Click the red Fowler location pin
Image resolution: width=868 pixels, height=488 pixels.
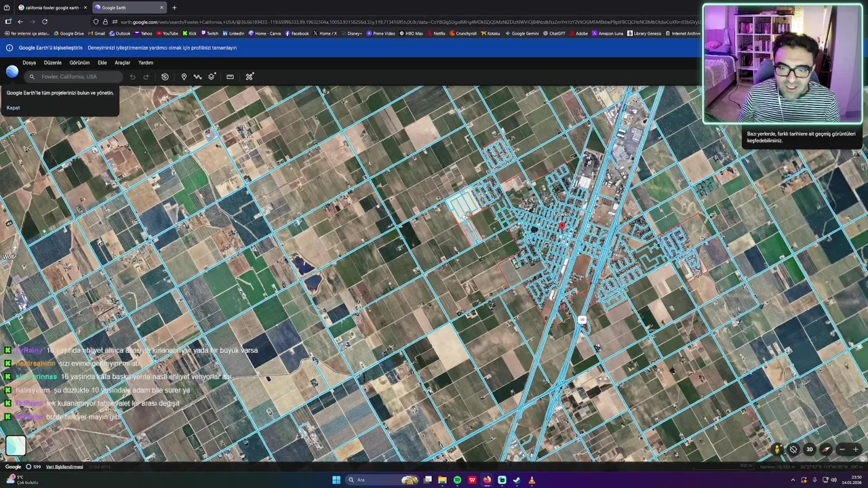pos(561,228)
